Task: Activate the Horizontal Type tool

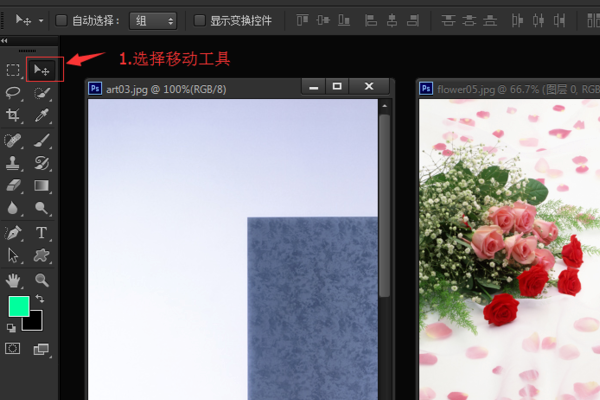Action: click(x=42, y=232)
